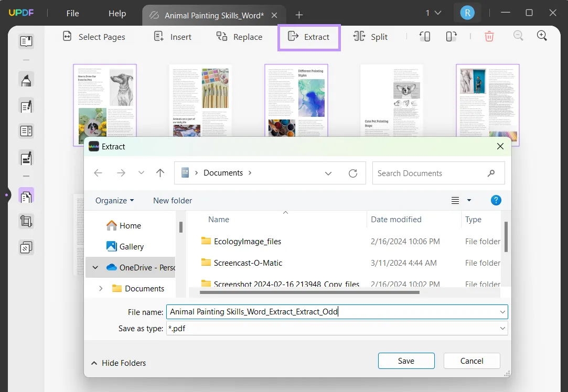Select fourth page thumbnail Cute Pet Painting
Image resolution: width=568 pixels, height=392 pixels.
pos(392,101)
